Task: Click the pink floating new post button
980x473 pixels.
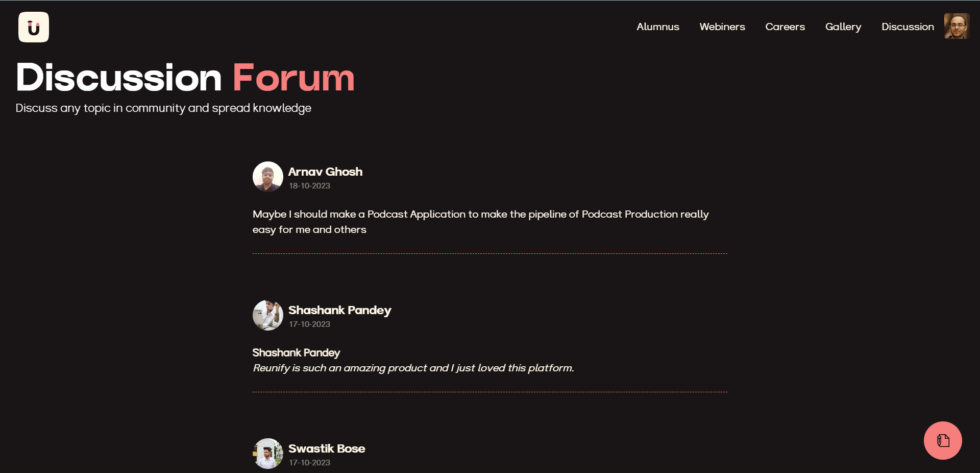Action: 942,440
